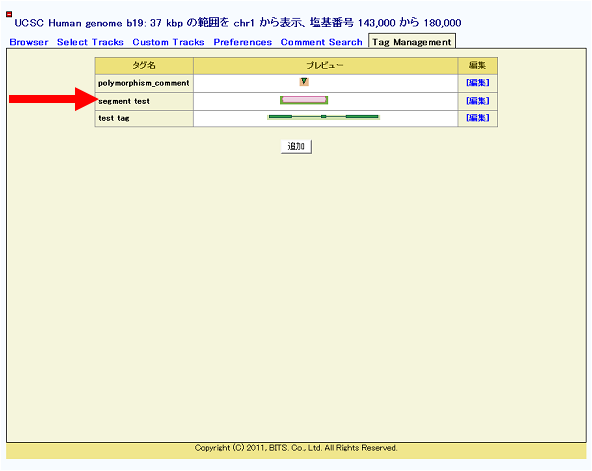
Task: Click the UCSC Human genome title link
Action: pyautogui.click(x=238, y=23)
